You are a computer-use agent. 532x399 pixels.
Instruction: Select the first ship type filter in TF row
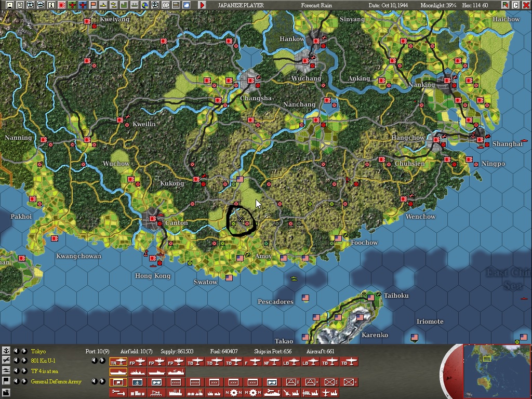118,372
